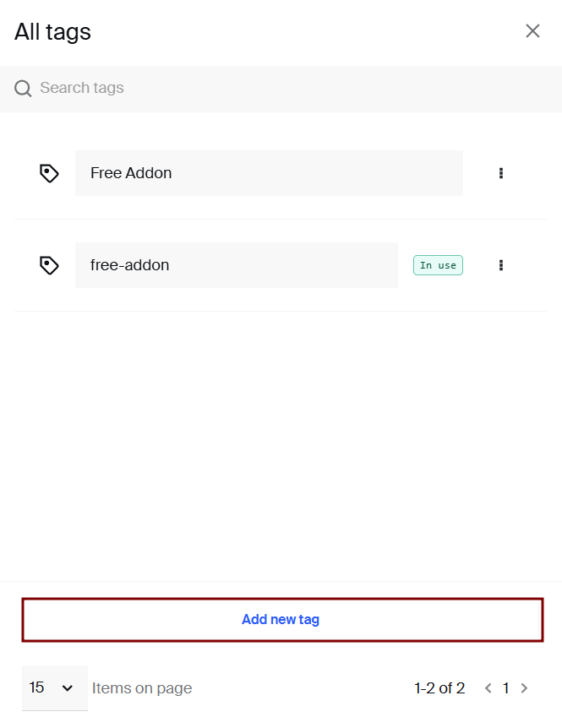Click the tag icon beside free-addon

pyautogui.click(x=49, y=265)
